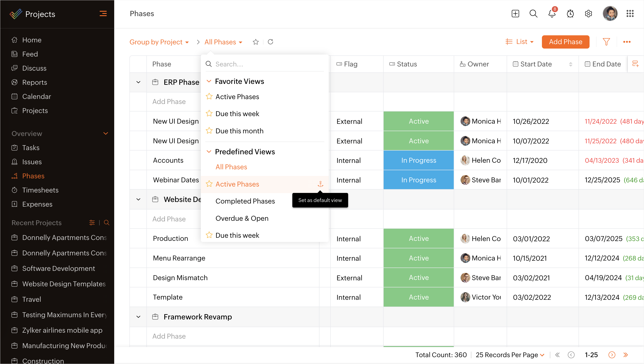Open the apps grid launcher icon
Image resolution: width=644 pixels, height=364 pixels.
630,13
